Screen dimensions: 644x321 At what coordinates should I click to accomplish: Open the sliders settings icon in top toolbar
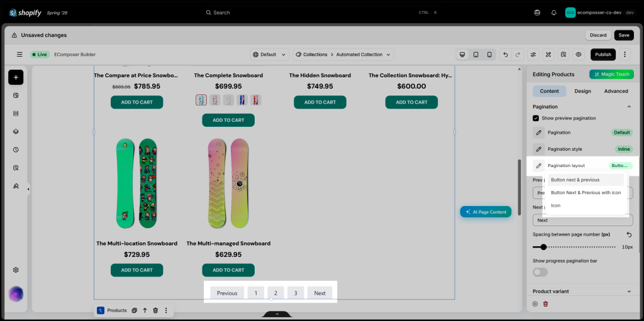tap(533, 55)
